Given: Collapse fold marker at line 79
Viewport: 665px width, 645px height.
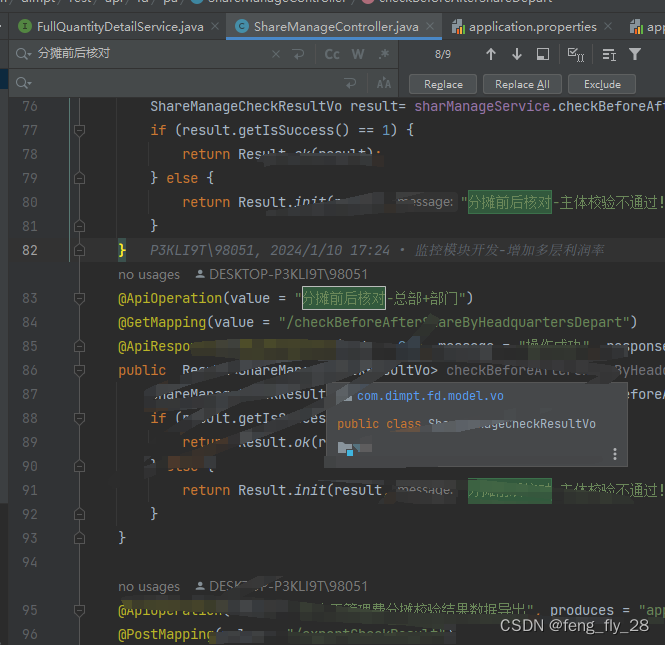Looking at the screenshot, I should click(x=79, y=178).
